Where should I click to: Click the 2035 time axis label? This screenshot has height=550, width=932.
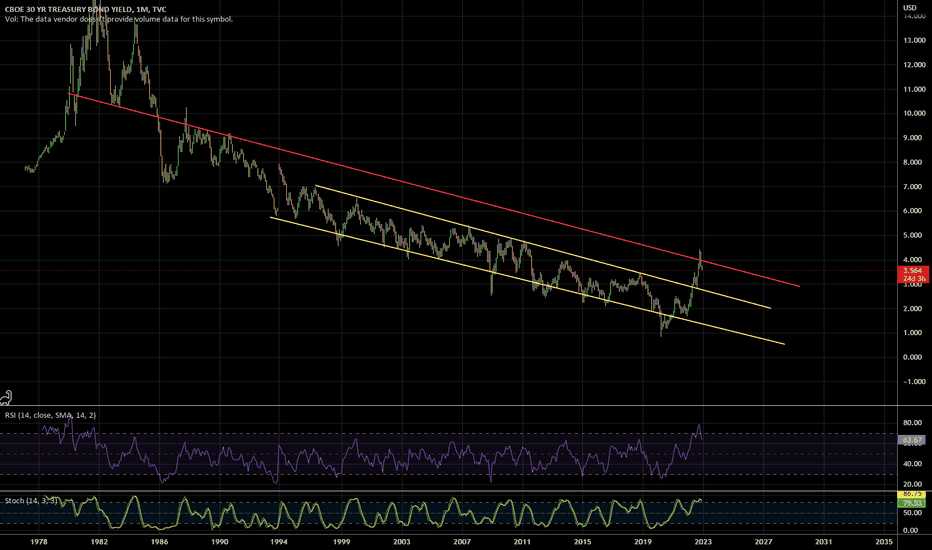point(884,542)
